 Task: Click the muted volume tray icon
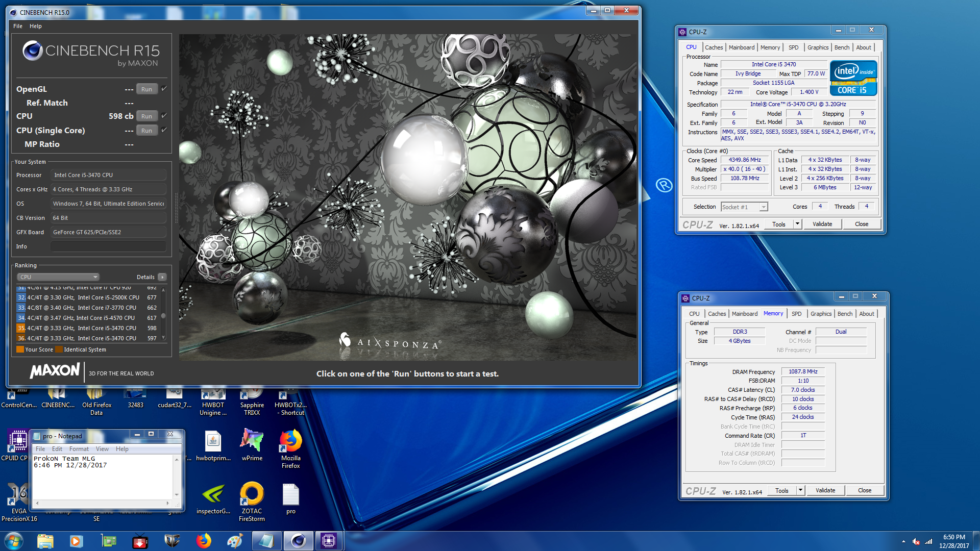click(916, 541)
